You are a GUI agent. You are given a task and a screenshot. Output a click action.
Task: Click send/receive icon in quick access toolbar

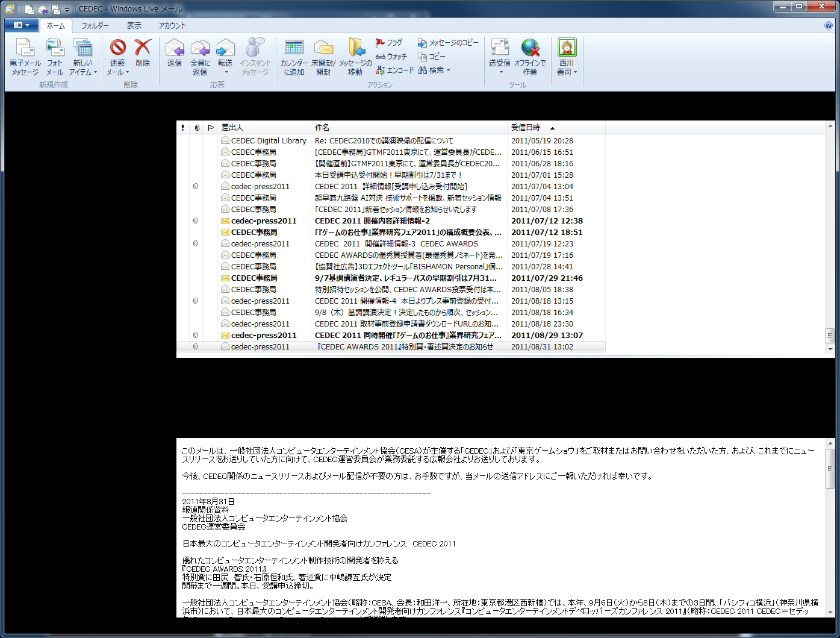pyautogui.click(x=56, y=9)
